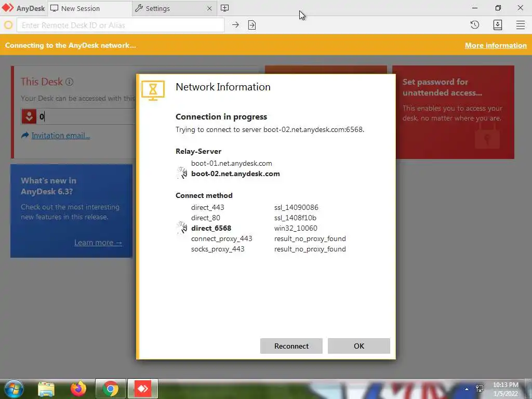Click the file transfer icon

[x=252, y=25]
